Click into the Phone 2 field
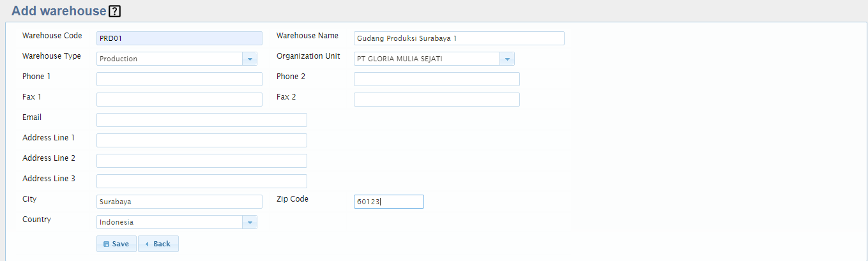Screen dimensions: 868x261 437,79
